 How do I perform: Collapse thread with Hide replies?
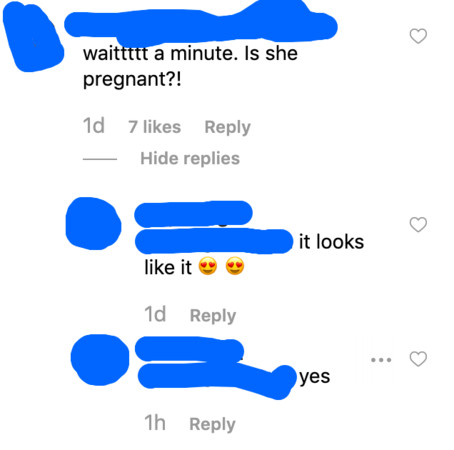[x=190, y=158]
